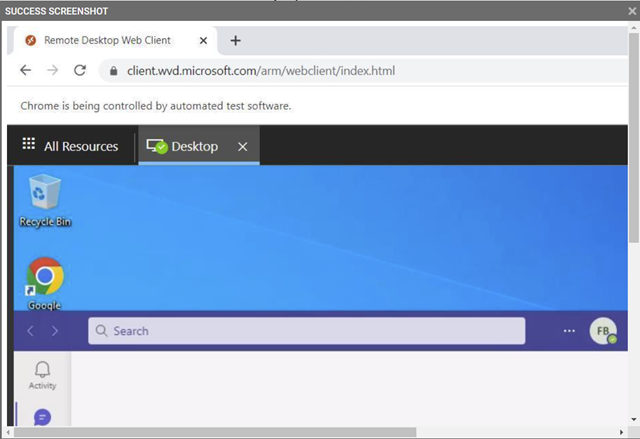Click the vertical scrollbar thumb
Image resolution: width=640 pixels, height=439 pixels.
click(634, 138)
